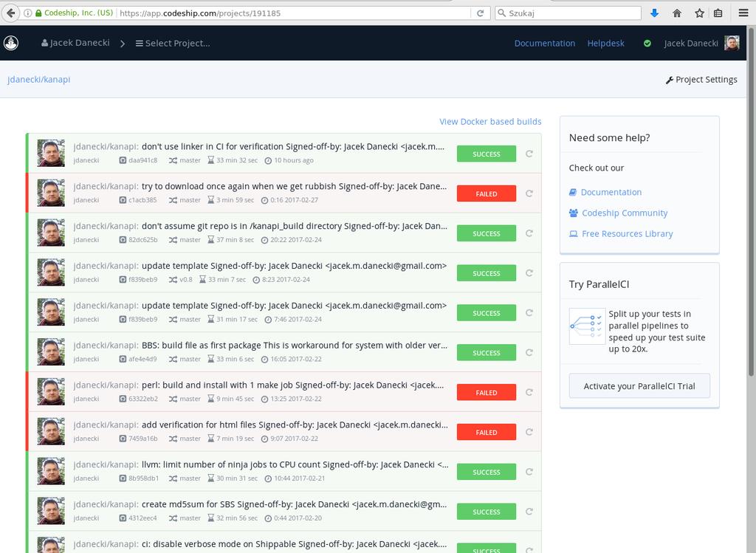This screenshot has height=553, width=756.
Task: Open the jdanecki/kanapi project link
Action: coord(38,80)
